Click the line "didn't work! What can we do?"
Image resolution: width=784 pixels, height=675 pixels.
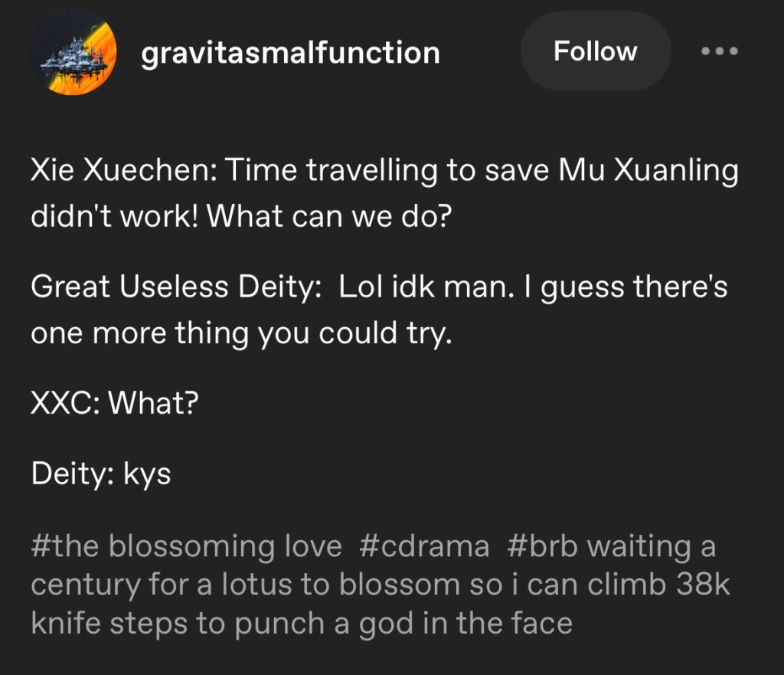click(x=241, y=218)
